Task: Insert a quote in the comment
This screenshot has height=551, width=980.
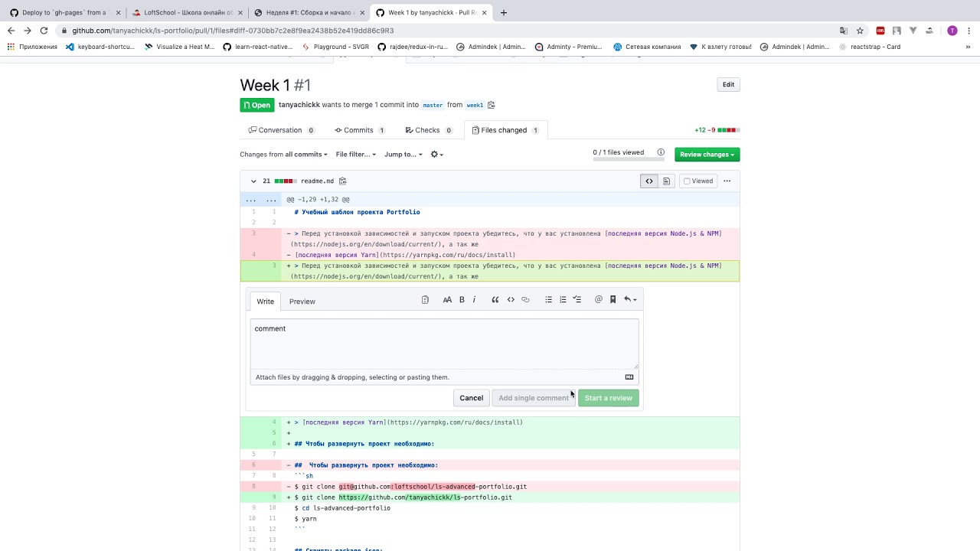Action: [x=495, y=300]
